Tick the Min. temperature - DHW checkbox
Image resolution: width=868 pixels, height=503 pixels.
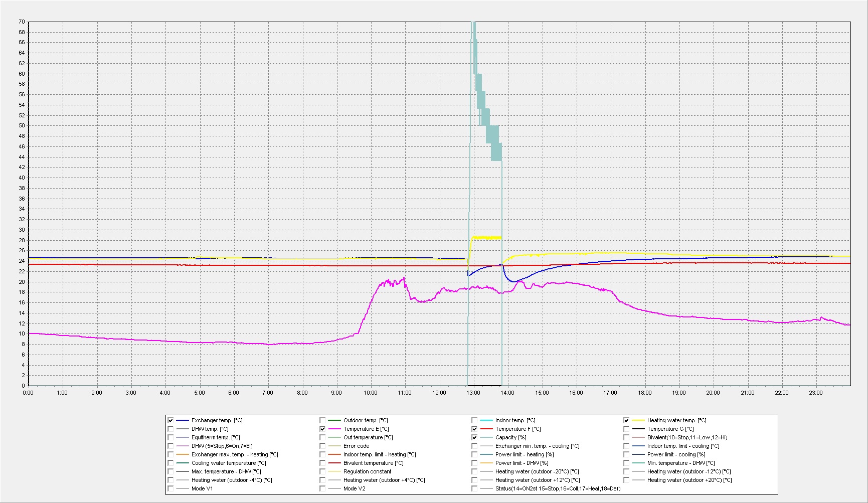tap(626, 463)
